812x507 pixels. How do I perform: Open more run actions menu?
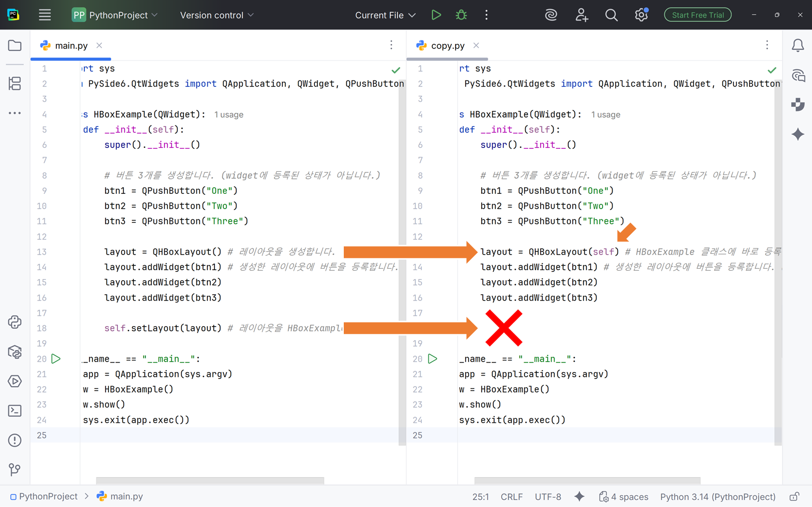(486, 15)
